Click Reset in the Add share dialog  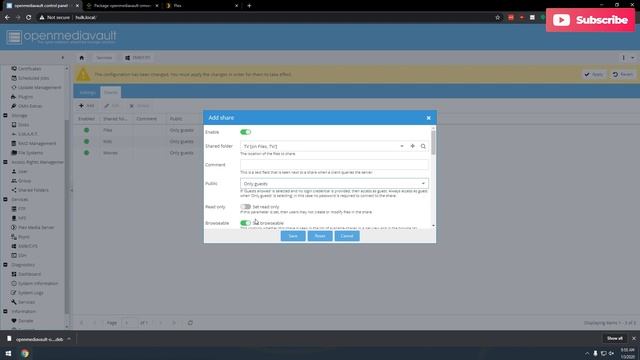click(x=320, y=236)
